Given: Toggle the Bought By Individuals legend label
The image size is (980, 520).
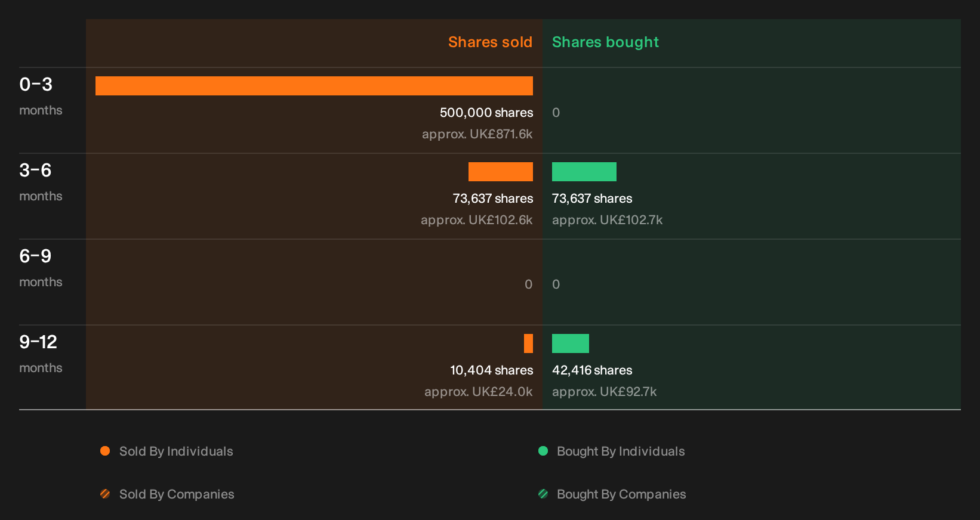Looking at the screenshot, I should pos(621,451).
